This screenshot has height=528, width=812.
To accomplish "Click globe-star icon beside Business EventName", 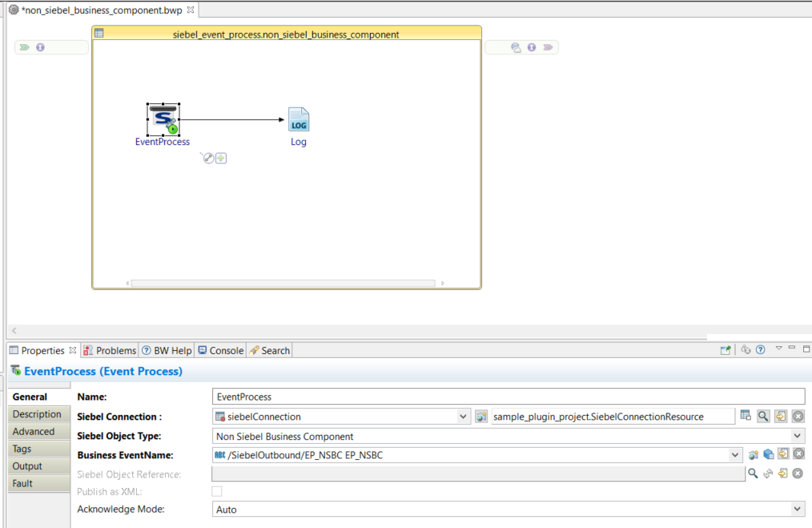I will point(753,455).
